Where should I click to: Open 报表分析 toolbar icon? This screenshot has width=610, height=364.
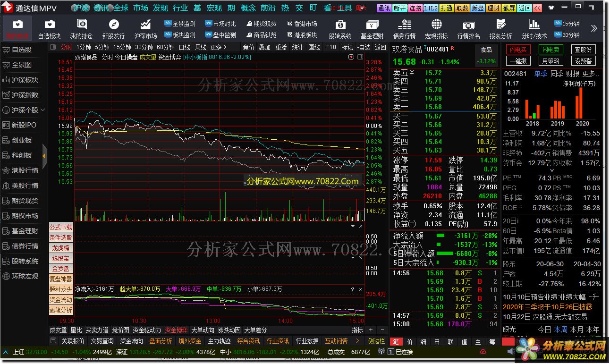pos(501,28)
